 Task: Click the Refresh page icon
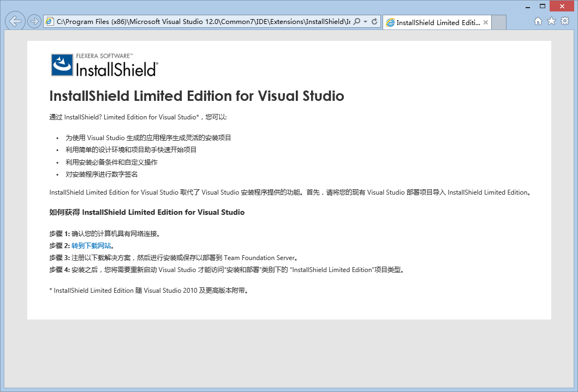point(374,21)
